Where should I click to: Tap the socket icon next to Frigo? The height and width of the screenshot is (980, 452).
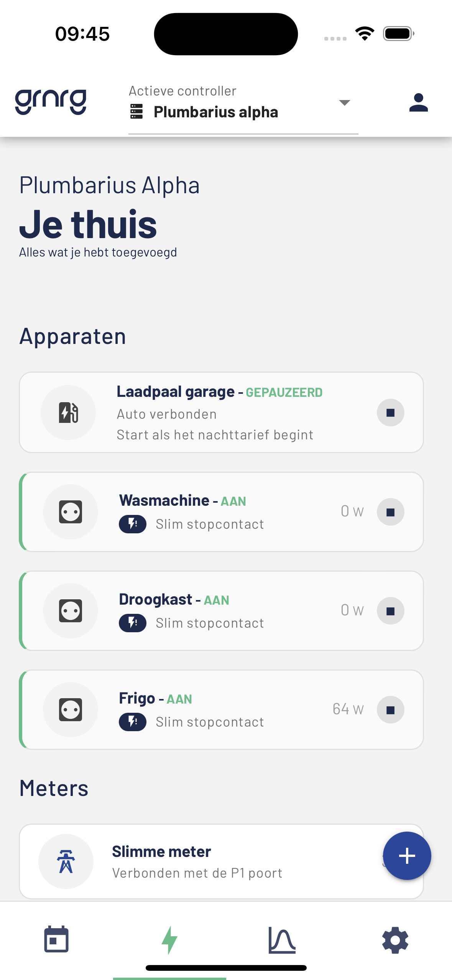pyautogui.click(x=71, y=709)
